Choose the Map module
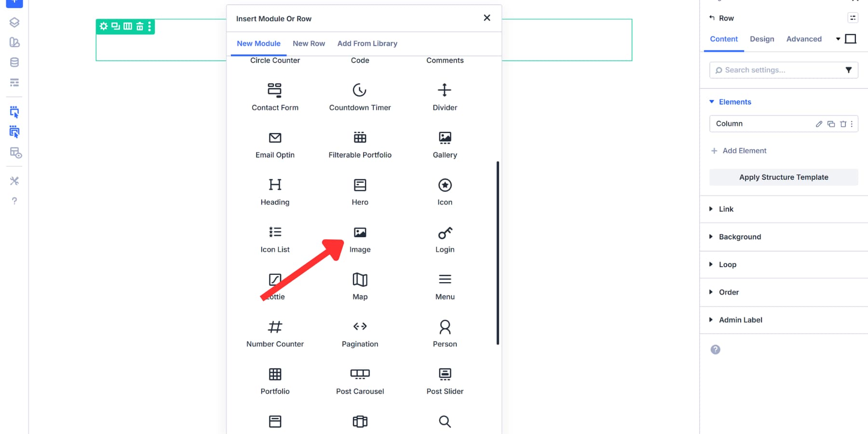This screenshot has width=868, height=434. (x=360, y=286)
